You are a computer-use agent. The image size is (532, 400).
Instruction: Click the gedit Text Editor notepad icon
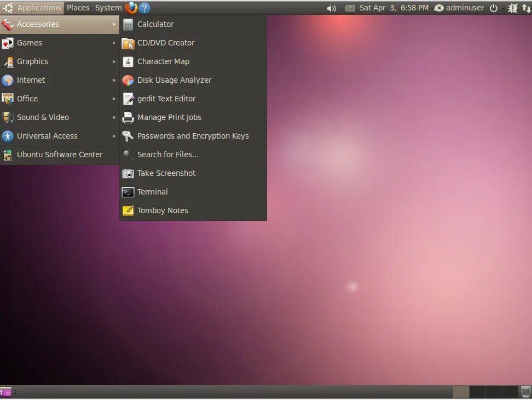[128, 99]
